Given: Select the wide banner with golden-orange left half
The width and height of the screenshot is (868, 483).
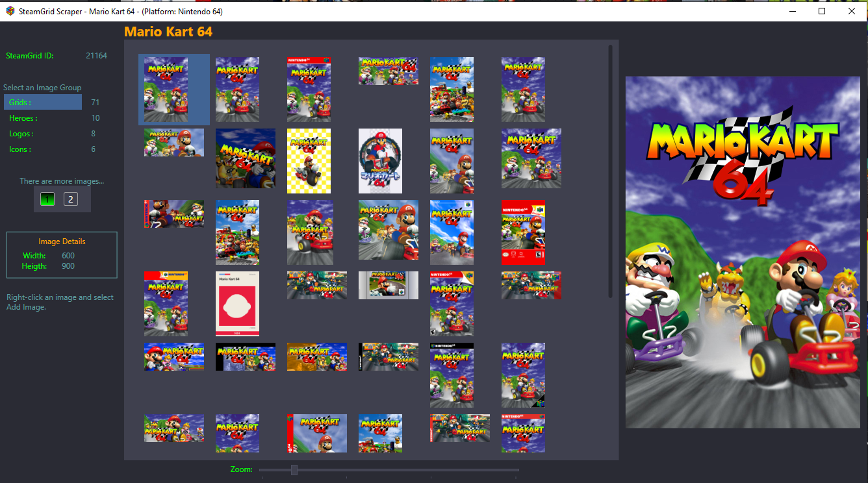Looking at the screenshot, I should [317, 356].
